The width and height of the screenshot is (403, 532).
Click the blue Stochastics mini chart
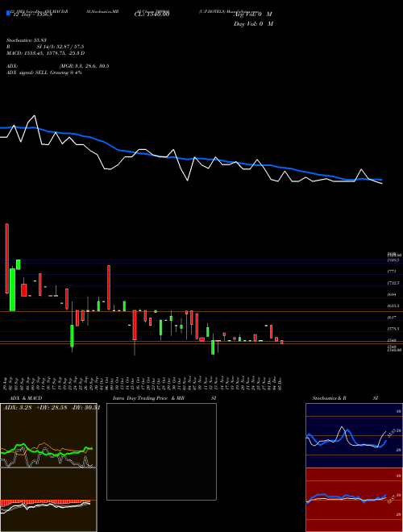click(x=354, y=435)
